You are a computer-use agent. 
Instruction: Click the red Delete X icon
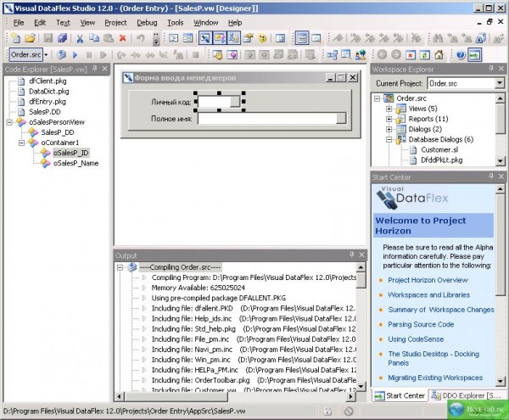[122, 38]
